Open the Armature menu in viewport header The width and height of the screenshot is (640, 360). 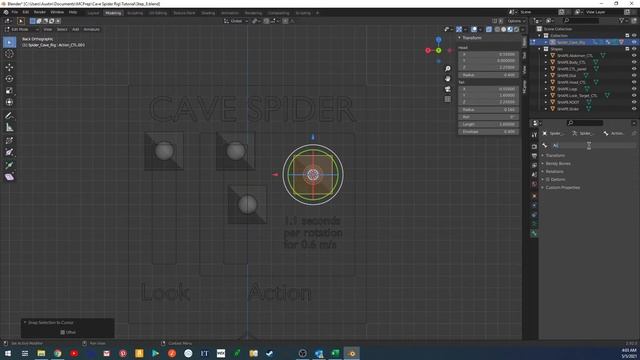(x=91, y=29)
